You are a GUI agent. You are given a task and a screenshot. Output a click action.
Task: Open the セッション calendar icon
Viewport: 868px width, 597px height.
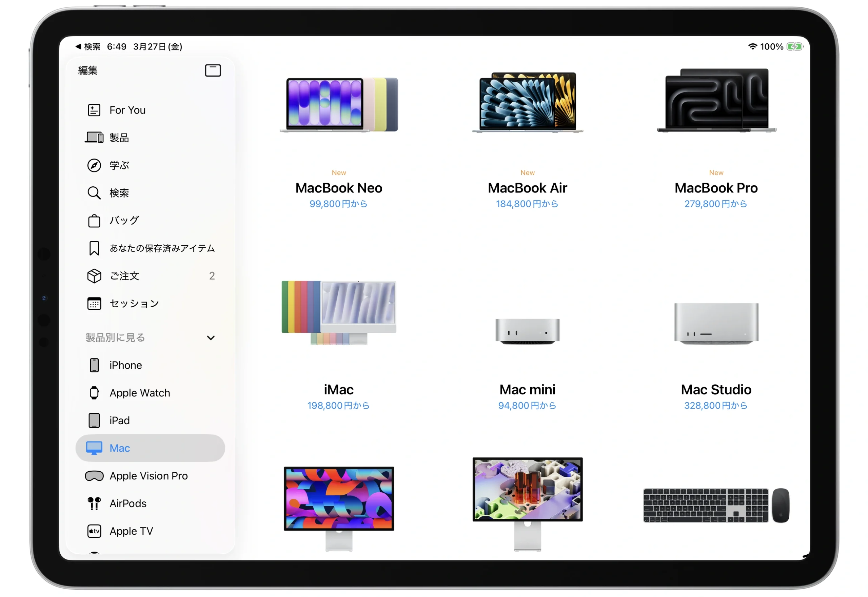(94, 304)
